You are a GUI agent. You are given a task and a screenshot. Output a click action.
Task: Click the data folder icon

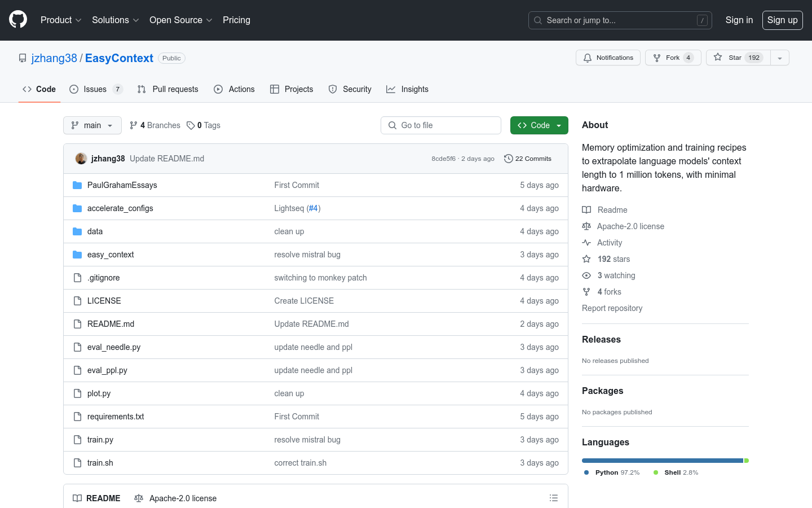click(77, 231)
